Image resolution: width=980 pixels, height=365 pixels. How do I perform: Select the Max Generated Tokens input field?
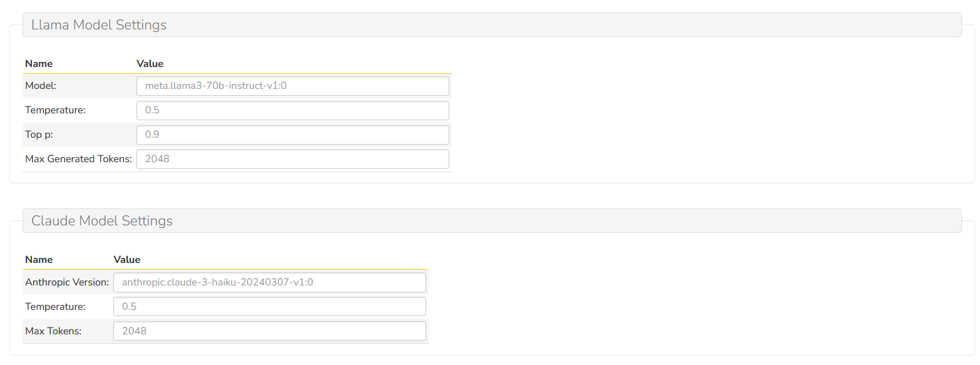pos(292,159)
